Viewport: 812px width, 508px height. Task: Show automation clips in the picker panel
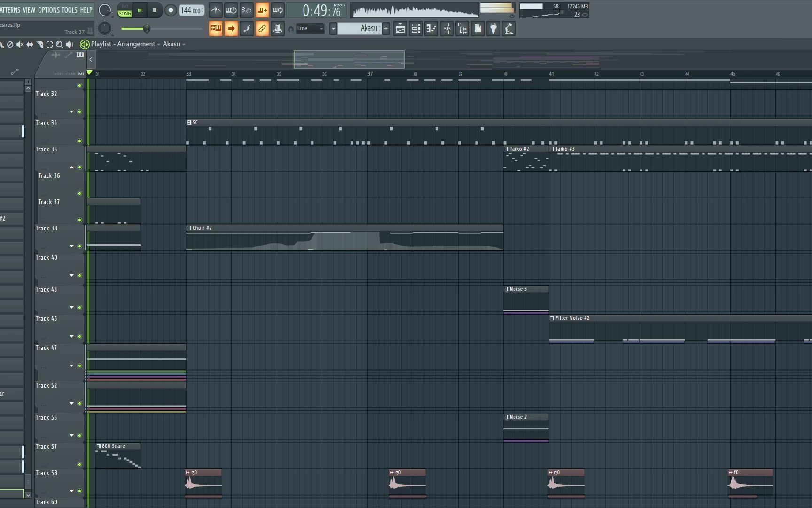pos(69,55)
